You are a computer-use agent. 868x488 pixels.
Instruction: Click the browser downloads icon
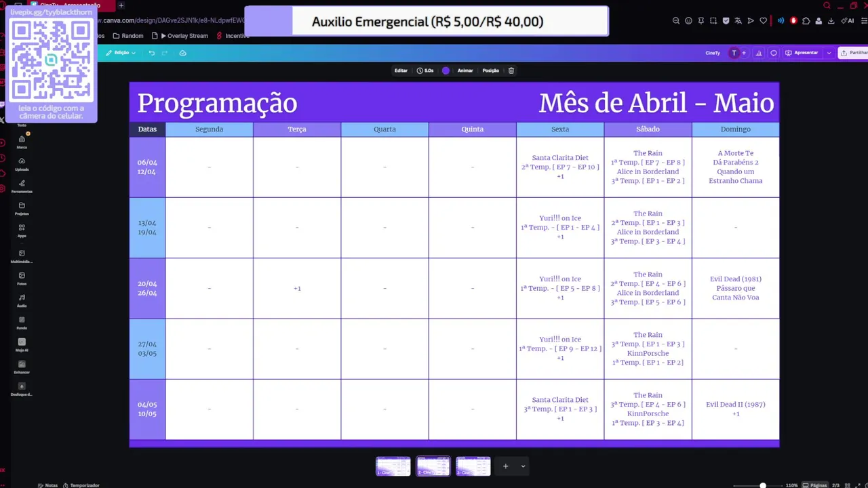click(x=831, y=21)
